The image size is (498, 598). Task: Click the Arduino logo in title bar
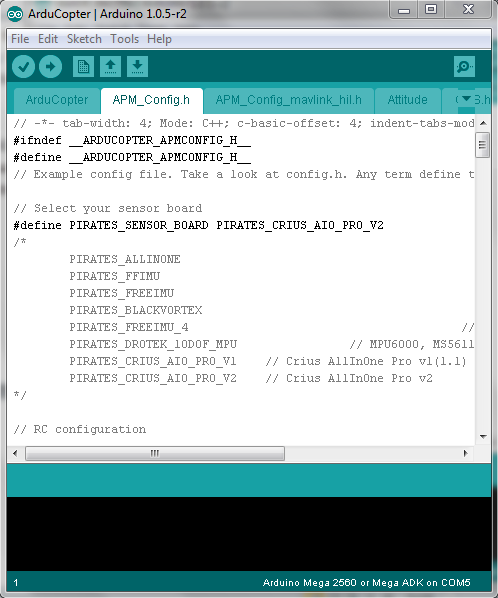click(15, 14)
